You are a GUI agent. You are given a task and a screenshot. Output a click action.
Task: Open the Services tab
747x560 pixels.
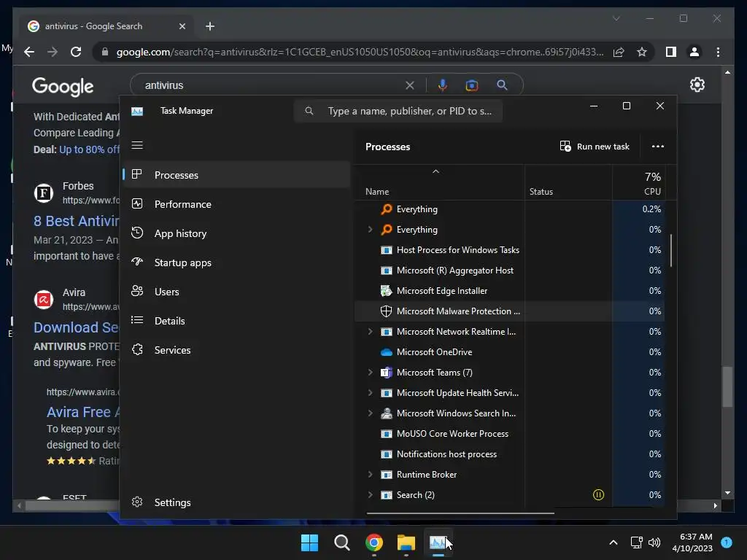coord(237,350)
